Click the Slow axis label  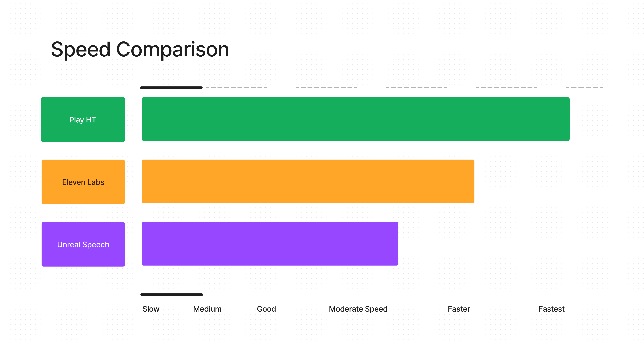(x=151, y=309)
